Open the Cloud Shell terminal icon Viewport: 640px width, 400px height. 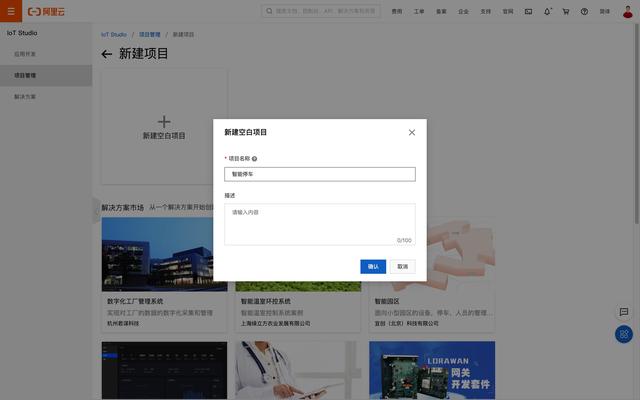point(528,11)
